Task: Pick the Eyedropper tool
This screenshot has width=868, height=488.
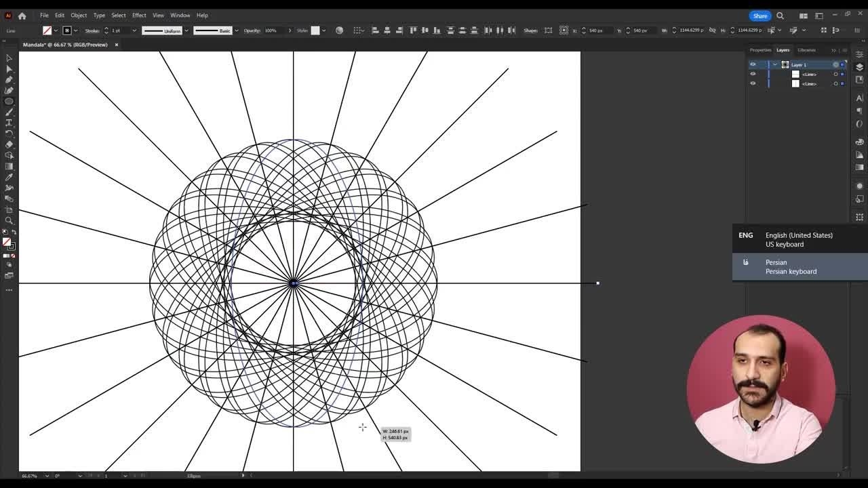Action: 9,177
